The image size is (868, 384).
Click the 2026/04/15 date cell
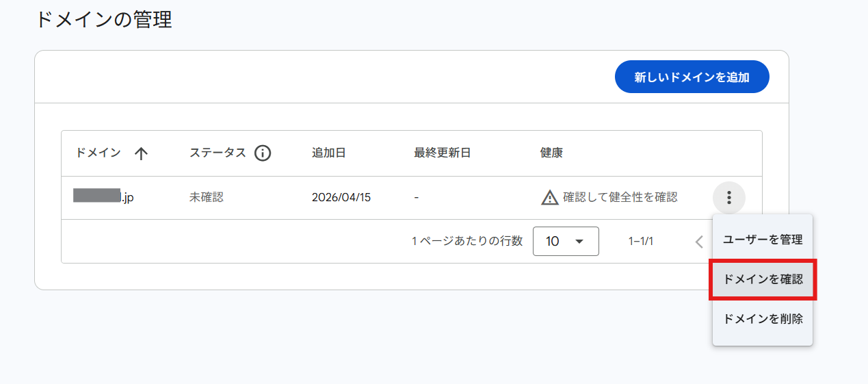click(341, 197)
